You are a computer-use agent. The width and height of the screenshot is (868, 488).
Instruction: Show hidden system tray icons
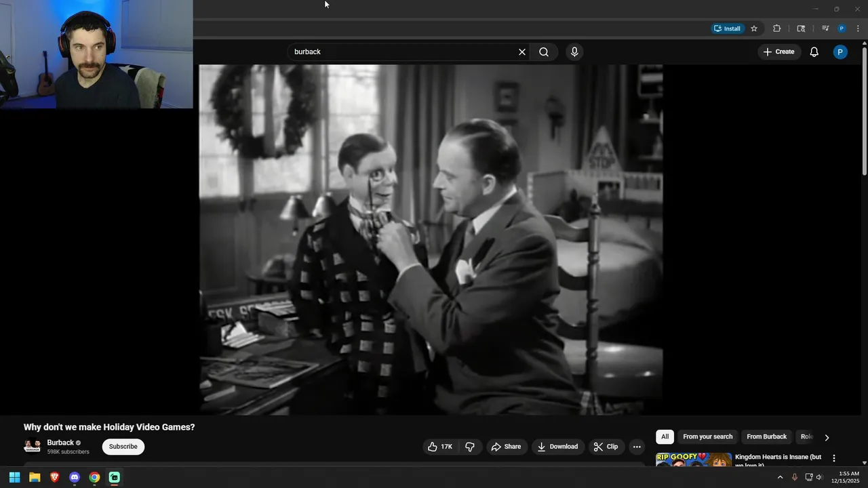coord(780,477)
